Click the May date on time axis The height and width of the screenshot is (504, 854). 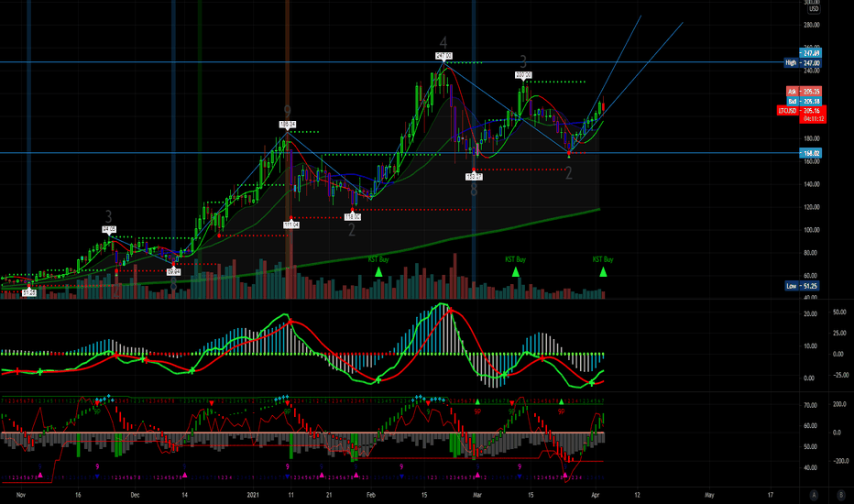[x=709, y=495]
